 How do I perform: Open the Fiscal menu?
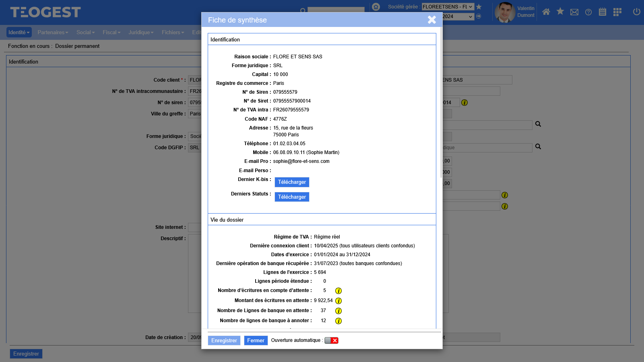[111, 32]
